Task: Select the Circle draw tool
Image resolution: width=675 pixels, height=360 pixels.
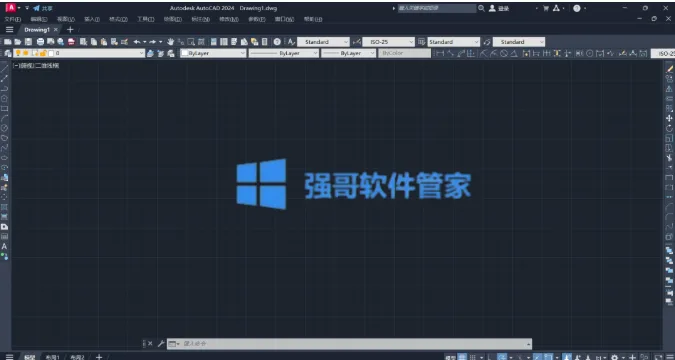Action: [x=5, y=128]
